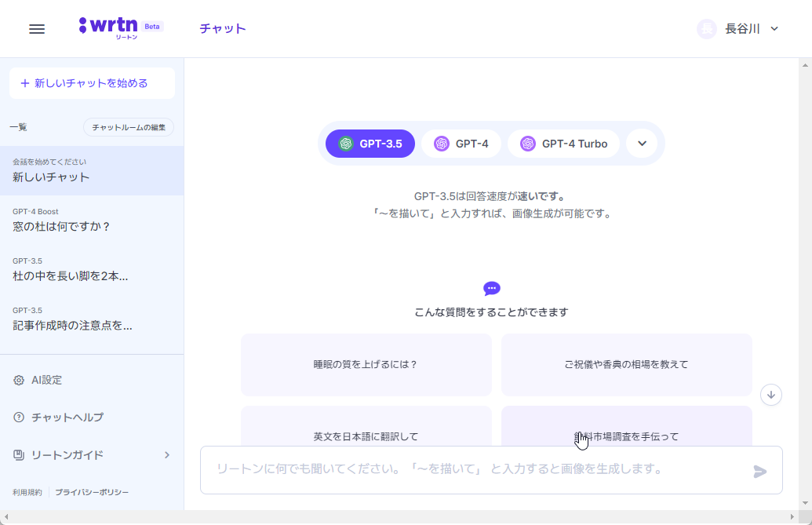Expand the extra model list chevron
Viewport: 812px width, 525px height.
(642, 144)
